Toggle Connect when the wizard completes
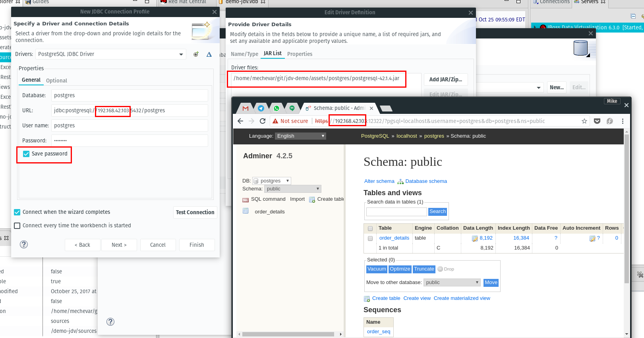This screenshot has height=338, width=644. (17, 212)
